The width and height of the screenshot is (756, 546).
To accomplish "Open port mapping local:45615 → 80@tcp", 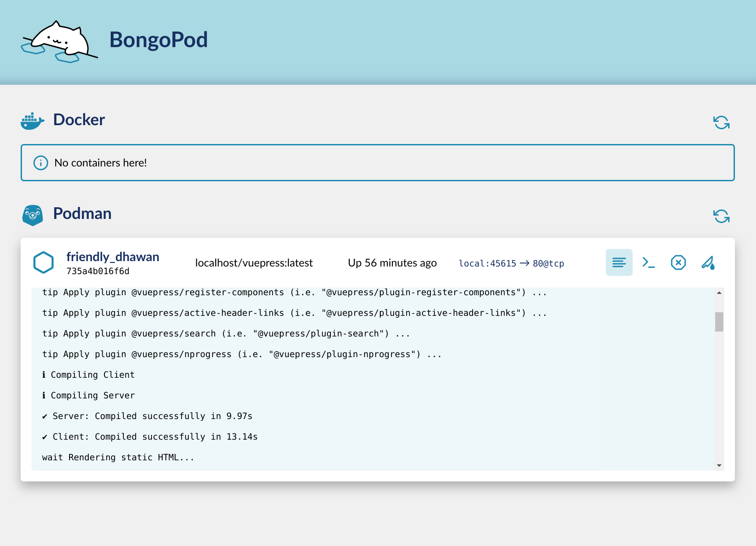I will pyautogui.click(x=511, y=263).
